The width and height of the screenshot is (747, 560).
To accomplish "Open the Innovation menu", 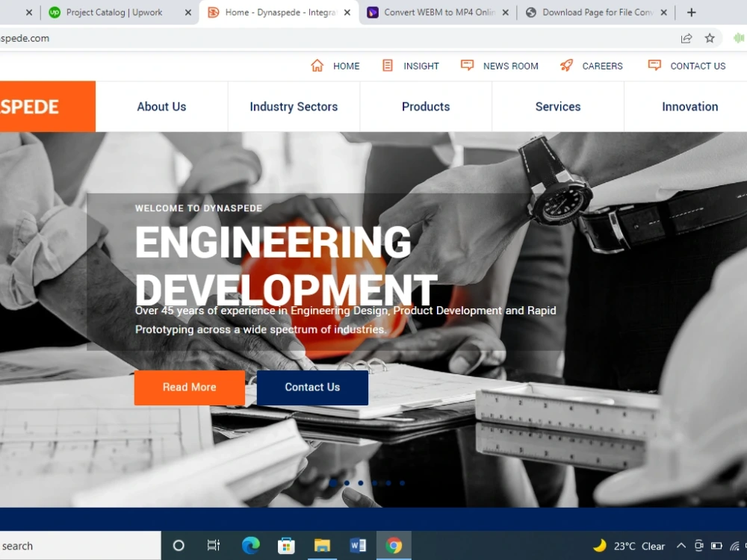I will (689, 107).
